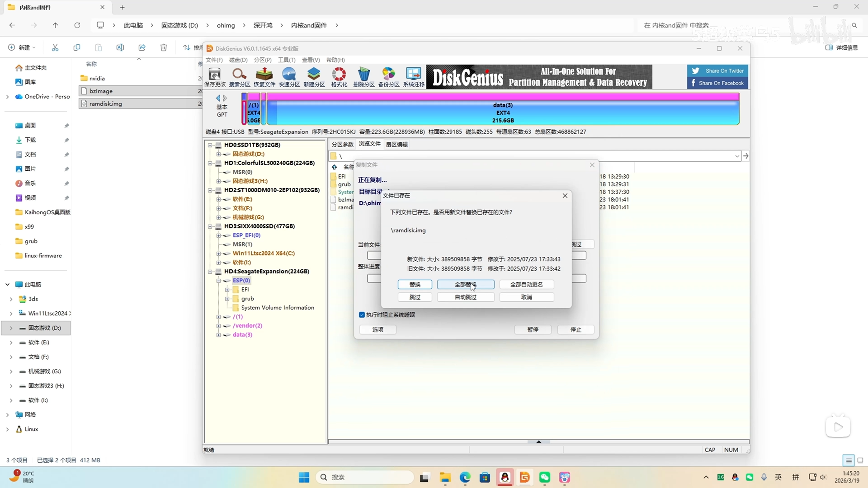Screen dimensions: 868x488
Task: Uncheck the prevent system sleep checkbox
Action: tap(362, 315)
